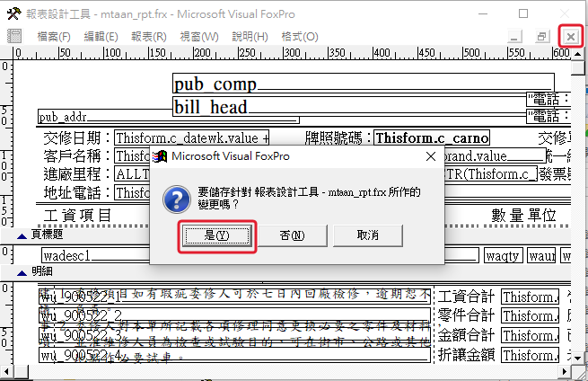Open the 報表(R) menu
Image resolution: width=588 pixels, height=381 pixels.
tap(149, 37)
